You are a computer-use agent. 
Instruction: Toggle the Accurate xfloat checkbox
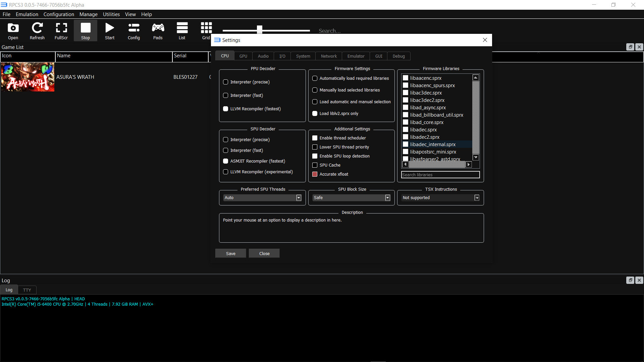click(315, 174)
